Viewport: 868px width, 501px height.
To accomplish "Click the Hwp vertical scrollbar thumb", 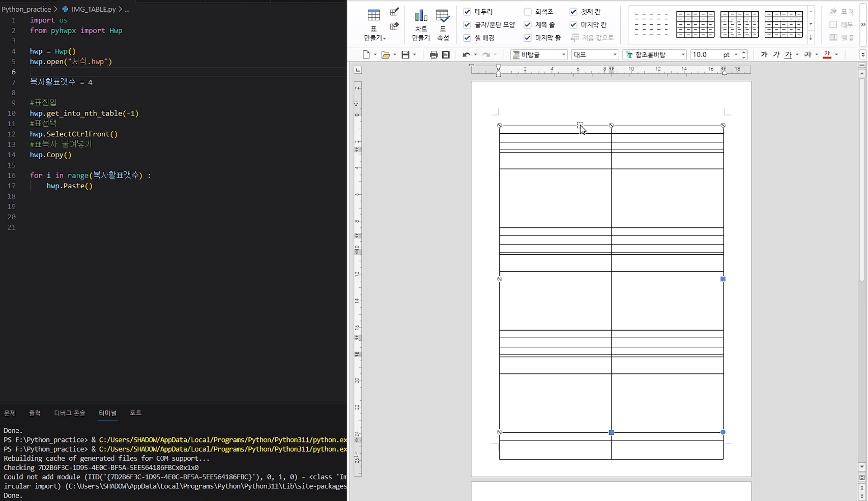I will (862, 180).
